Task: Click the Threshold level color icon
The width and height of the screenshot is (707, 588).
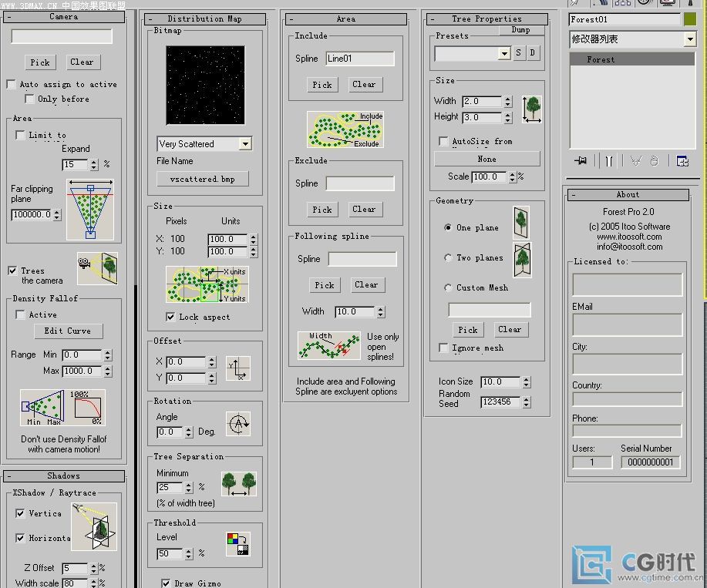Action: click(x=238, y=544)
